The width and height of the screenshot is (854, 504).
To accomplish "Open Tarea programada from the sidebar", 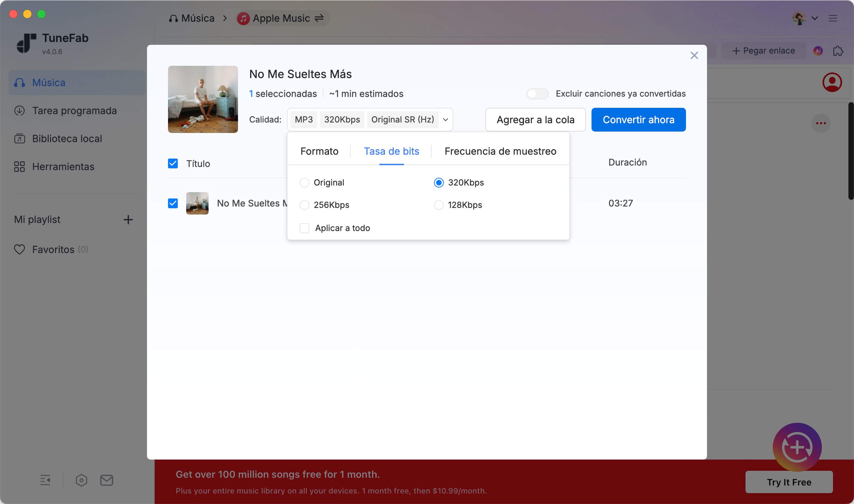I will (74, 111).
